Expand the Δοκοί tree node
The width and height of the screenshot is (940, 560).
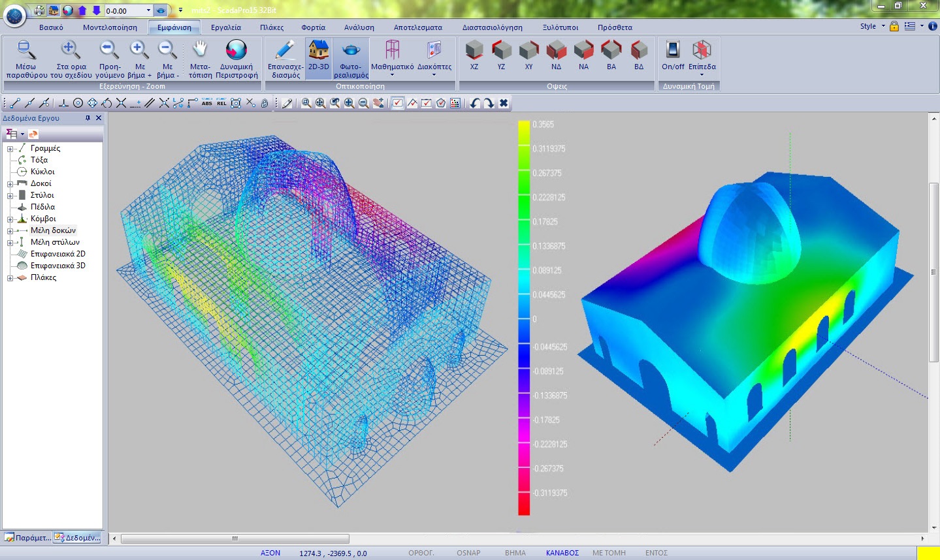tap(10, 184)
